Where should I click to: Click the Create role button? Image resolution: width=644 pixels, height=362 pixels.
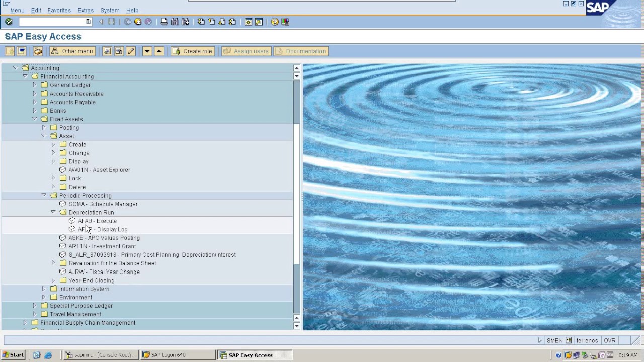tap(192, 51)
